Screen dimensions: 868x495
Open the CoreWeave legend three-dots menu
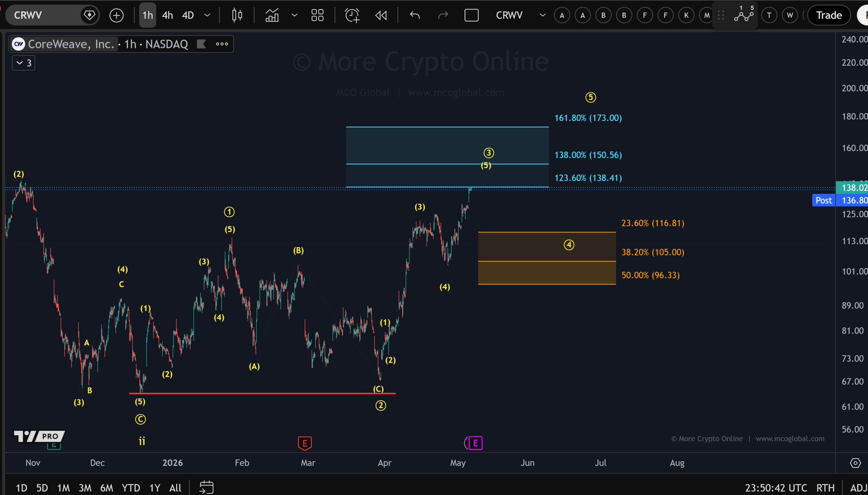coord(222,44)
